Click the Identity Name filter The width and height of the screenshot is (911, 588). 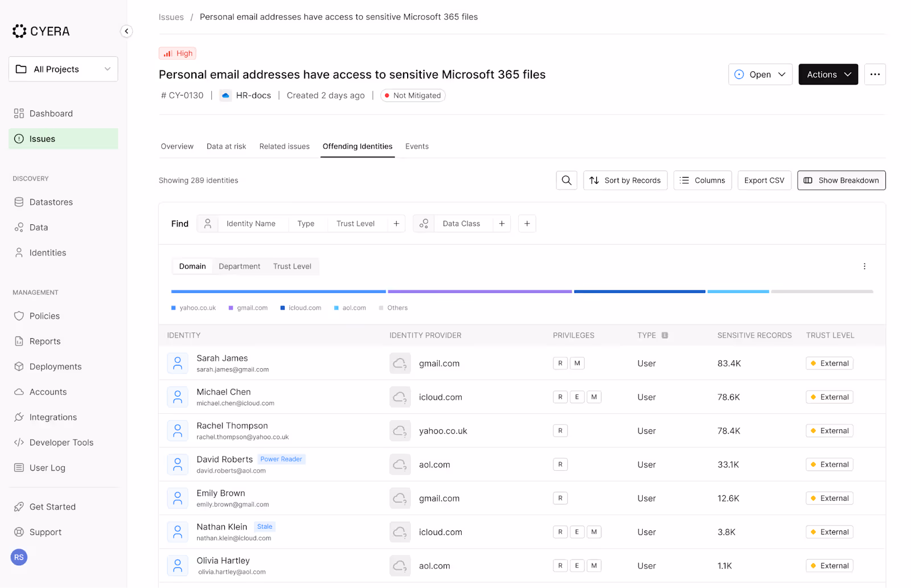251,224
